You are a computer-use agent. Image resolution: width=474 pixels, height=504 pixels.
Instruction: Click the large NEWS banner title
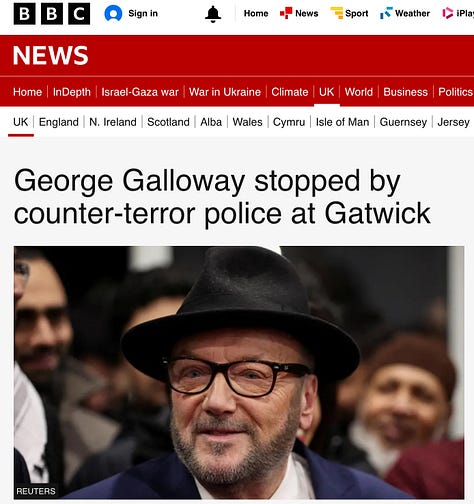51,55
